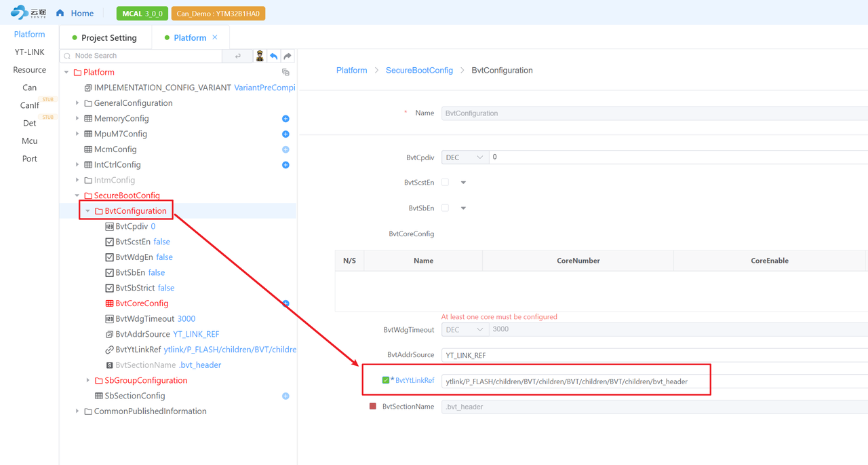The height and width of the screenshot is (465, 868).
Task: Toggle the green checkbox beside BvtYtLinkRef
Action: (x=386, y=380)
